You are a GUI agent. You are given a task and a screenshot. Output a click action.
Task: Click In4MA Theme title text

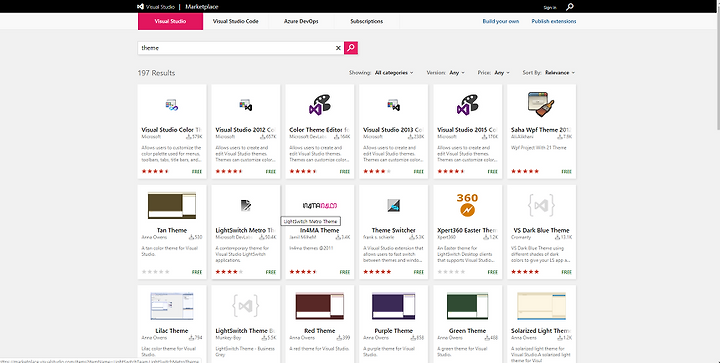320,230
